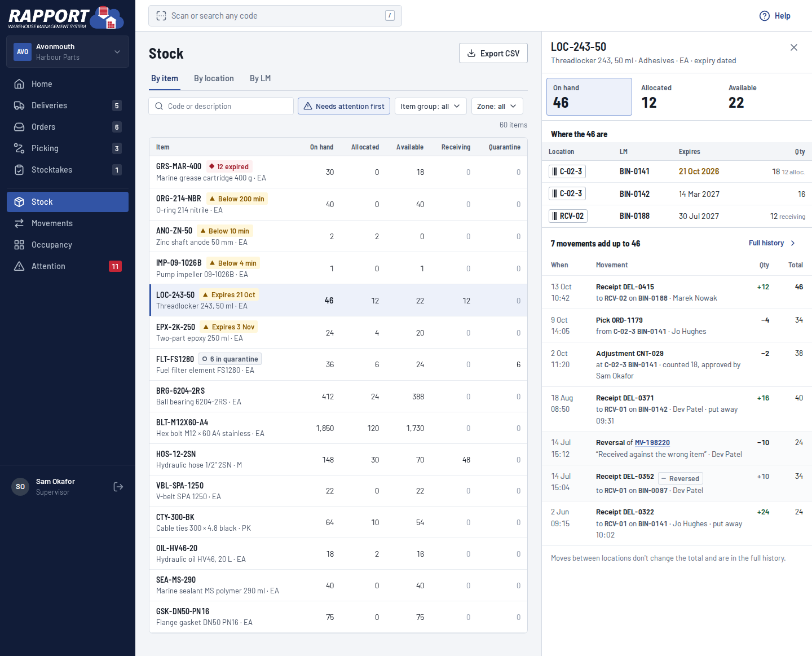Open the MV-198220 reversal link
Viewport: 812px width, 656px height.
(x=652, y=443)
